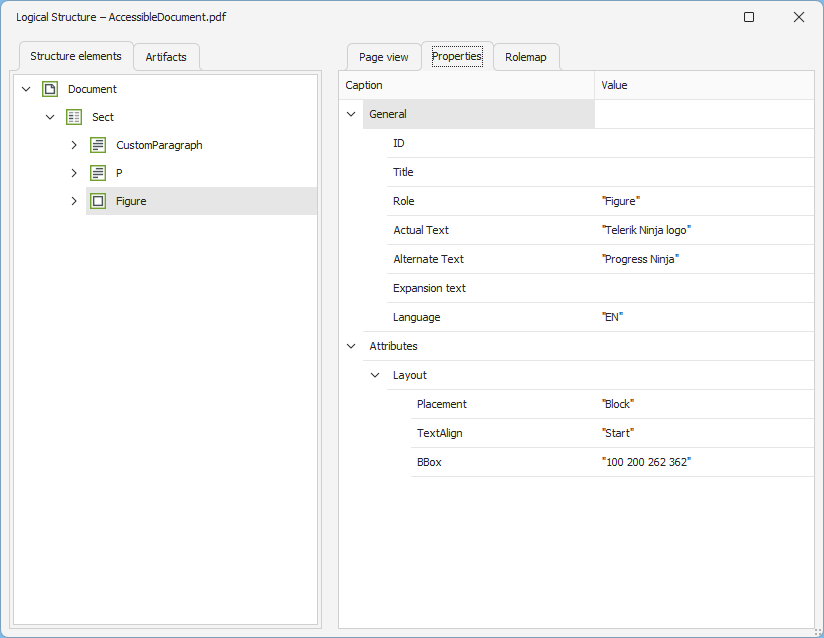This screenshot has height=638, width=824.
Task: Collapse the Layout attribute group
Action: tap(375, 375)
